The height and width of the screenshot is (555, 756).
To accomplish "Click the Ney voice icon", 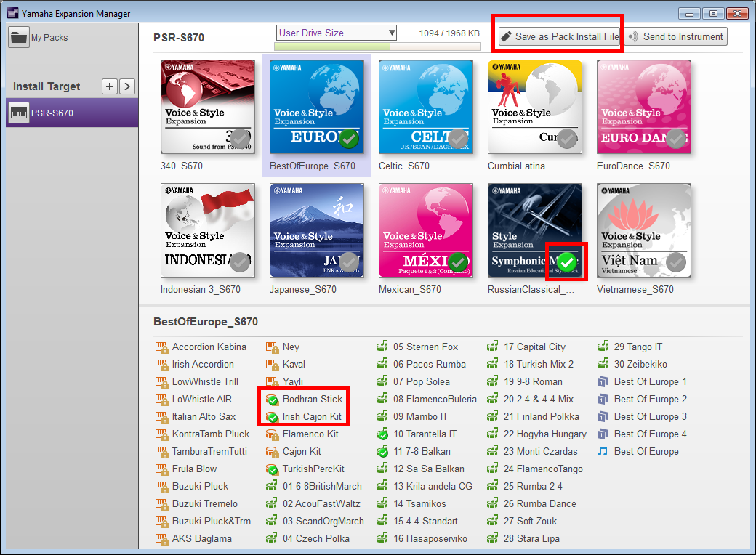I will [x=272, y=347].
